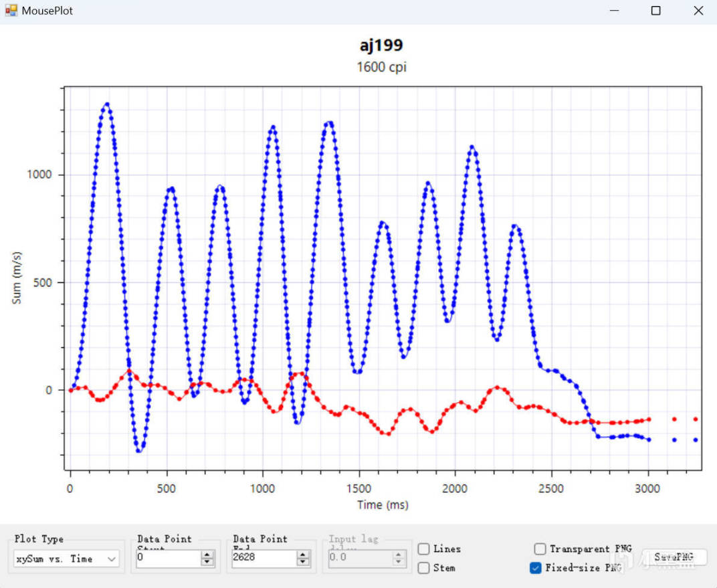Increment the Data Point End value
The image size is (717, 588).
click(303, 555)
